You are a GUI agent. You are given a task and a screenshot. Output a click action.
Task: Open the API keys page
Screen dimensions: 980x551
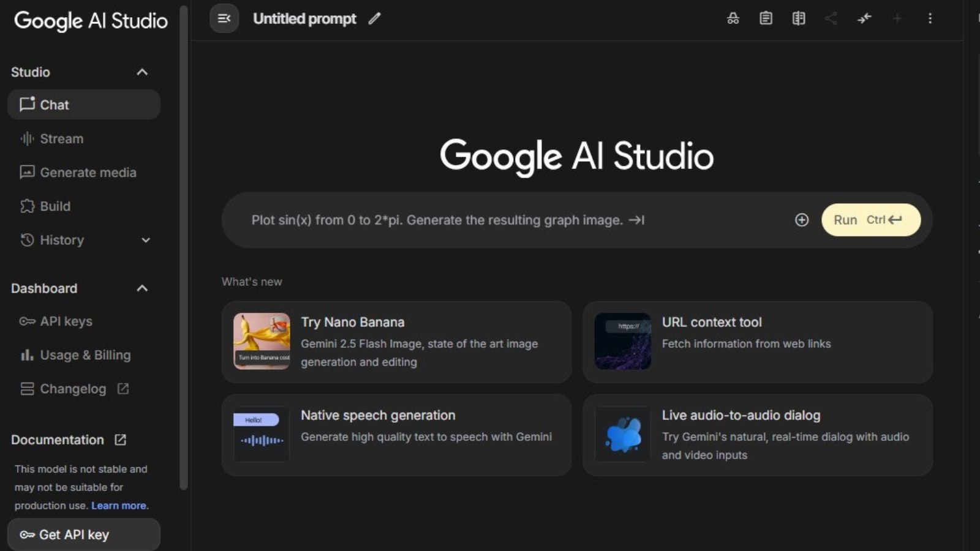coord(66,321)
